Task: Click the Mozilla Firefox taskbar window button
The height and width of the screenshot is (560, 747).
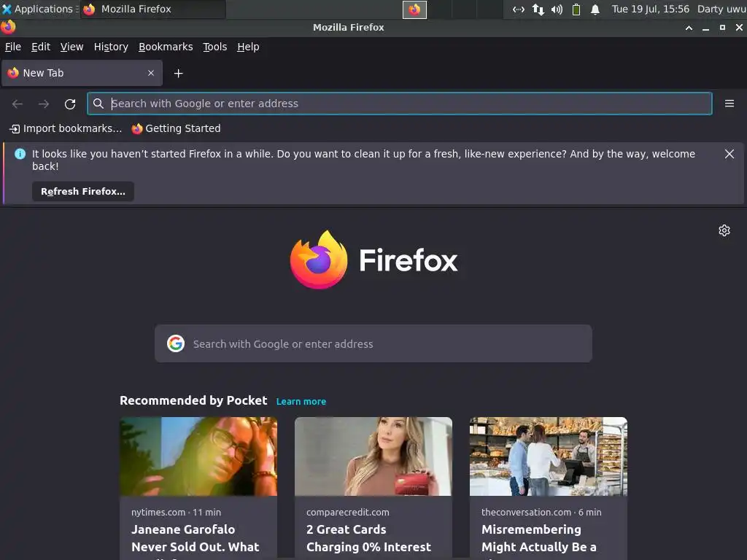Action: point(153,9)
